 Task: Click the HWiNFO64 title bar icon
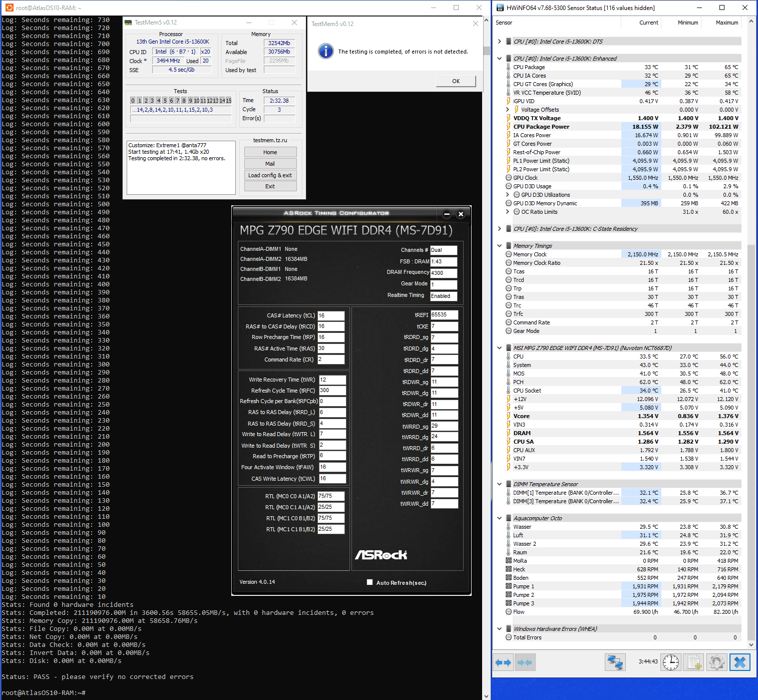500,8
